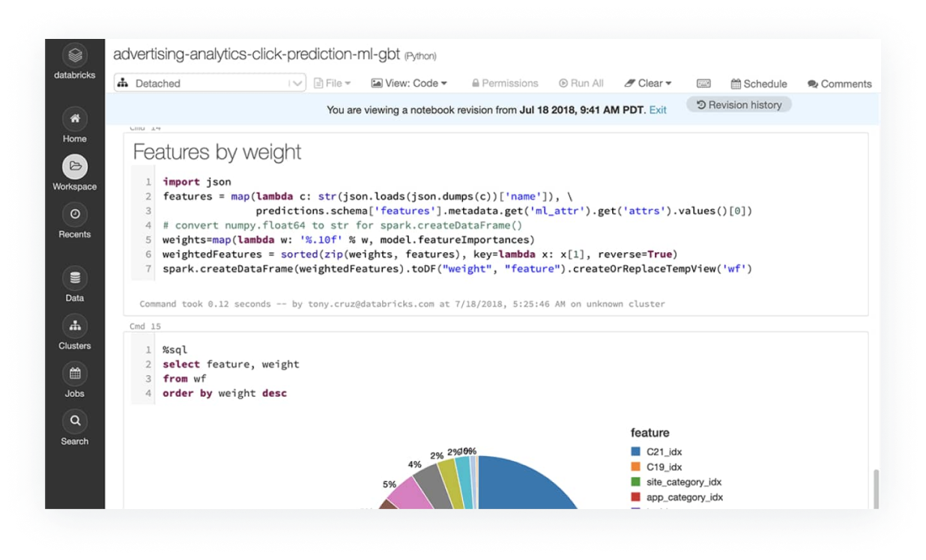Open the Comments panel
The height and width of the screenshot is (560, 926).
[x=840, y=84]
